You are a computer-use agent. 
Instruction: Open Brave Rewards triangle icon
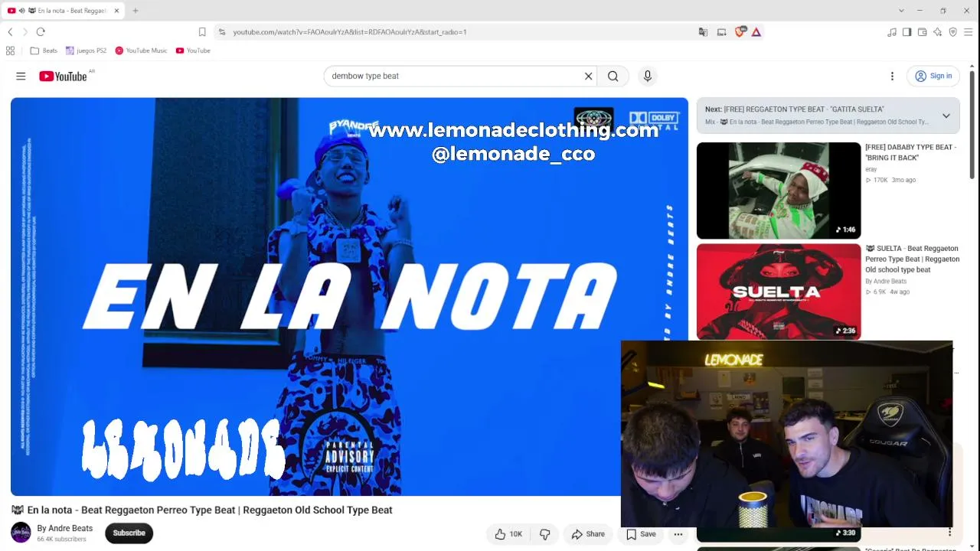click(x=756, y=32)
